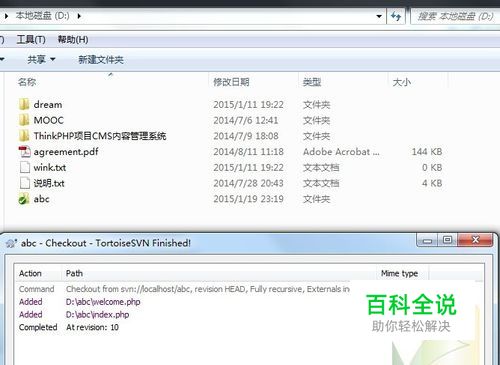The height and width of the screenshot is (365, 500).
Task: Click the 说明.txt document icon
Action: pyautogui.click(x=25, y=183)
